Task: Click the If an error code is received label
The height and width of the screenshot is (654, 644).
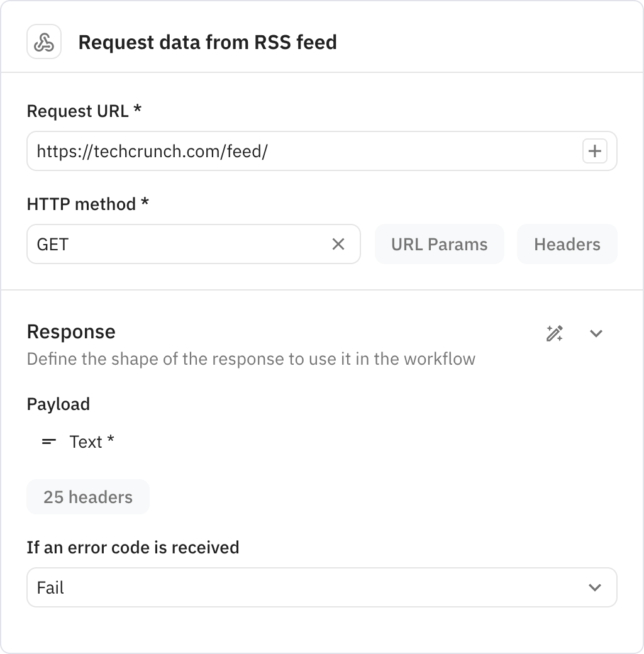Action: (133, 548)
